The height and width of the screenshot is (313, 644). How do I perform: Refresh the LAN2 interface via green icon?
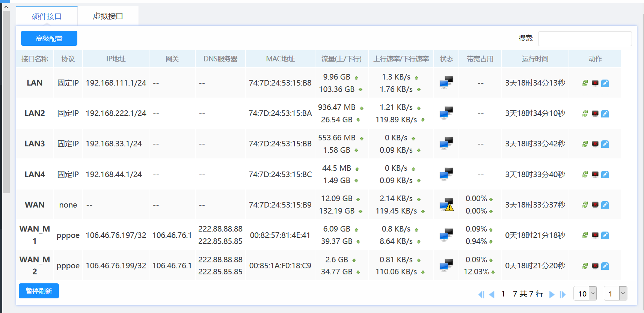coord(585,114)
